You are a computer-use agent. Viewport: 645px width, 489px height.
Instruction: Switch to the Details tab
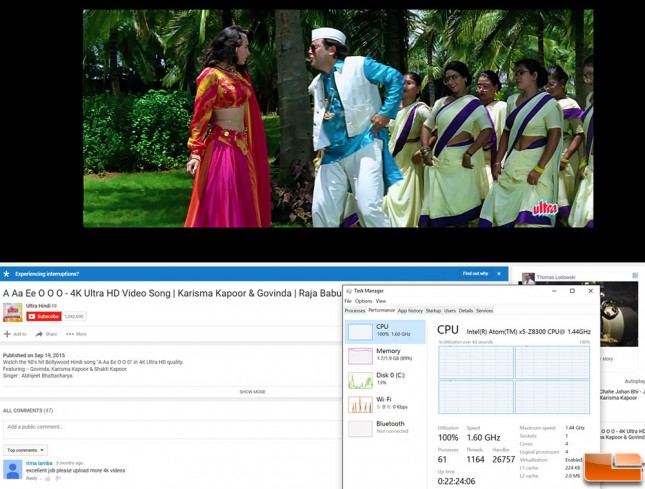[x=466, y=311]
